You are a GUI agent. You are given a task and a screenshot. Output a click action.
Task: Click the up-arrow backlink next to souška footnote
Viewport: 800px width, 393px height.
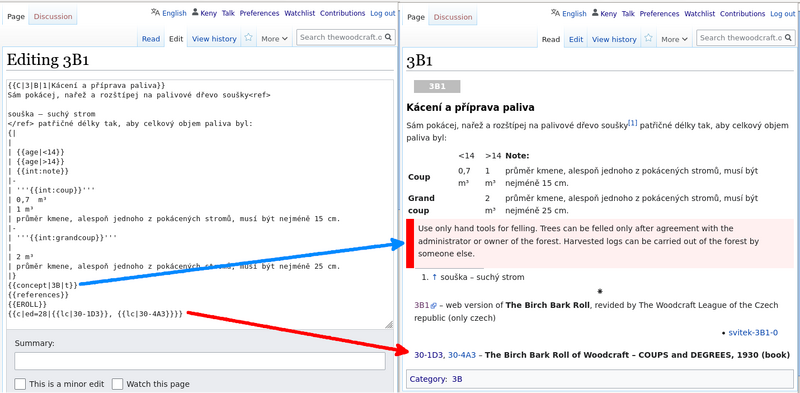(x=434, y=277)
